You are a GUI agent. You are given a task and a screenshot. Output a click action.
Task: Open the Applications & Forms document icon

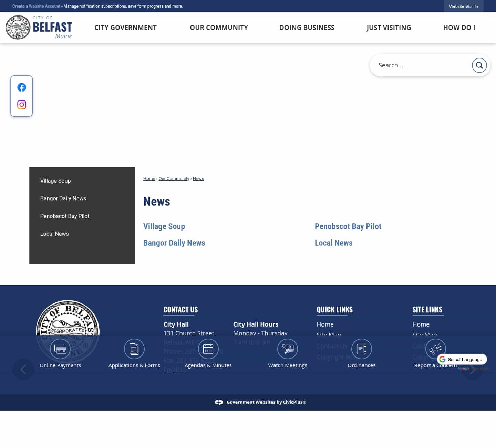pyautogui.click(x=134, y=349)
